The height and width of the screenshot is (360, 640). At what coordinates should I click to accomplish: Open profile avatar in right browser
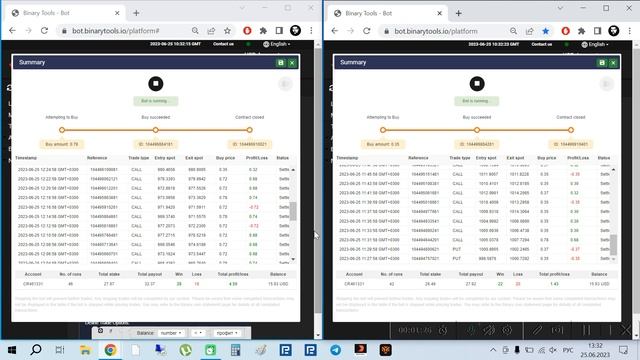(x=613, y=31)
